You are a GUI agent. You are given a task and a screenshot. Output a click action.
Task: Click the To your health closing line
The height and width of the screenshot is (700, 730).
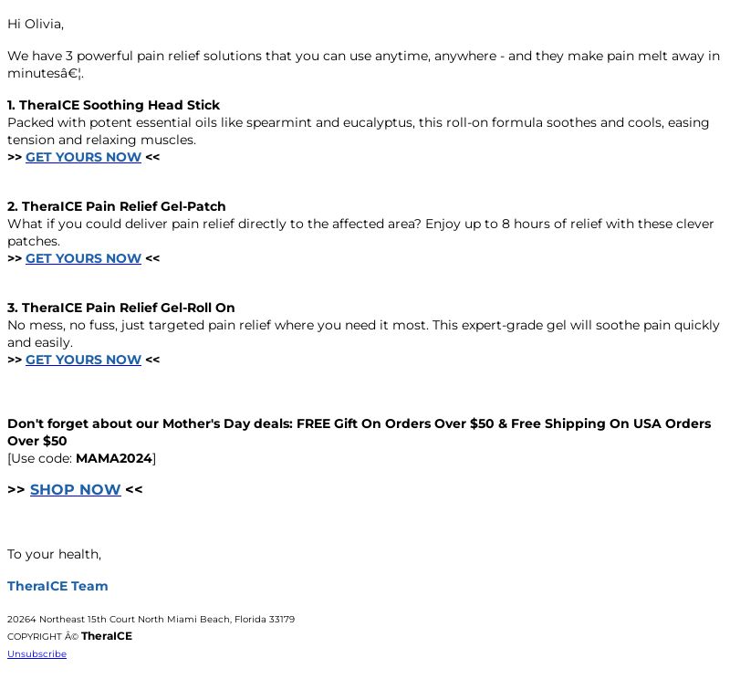(54, 554)
